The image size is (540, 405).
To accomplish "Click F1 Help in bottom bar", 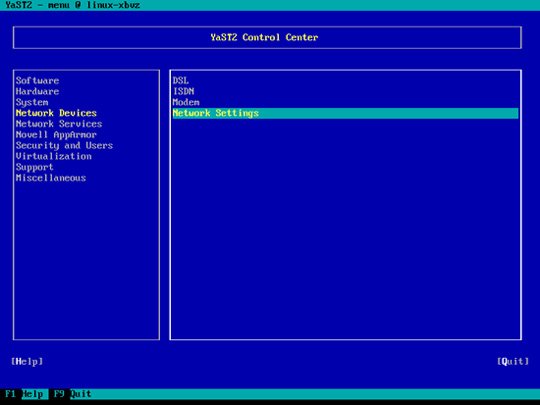I will click(x=24, y=394).
